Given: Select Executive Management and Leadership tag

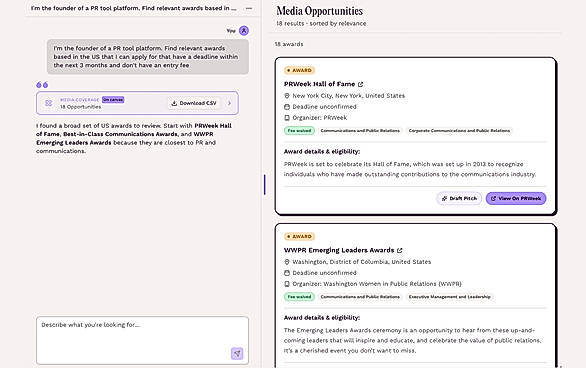Looking at the screenshot, I should (450, 297).
